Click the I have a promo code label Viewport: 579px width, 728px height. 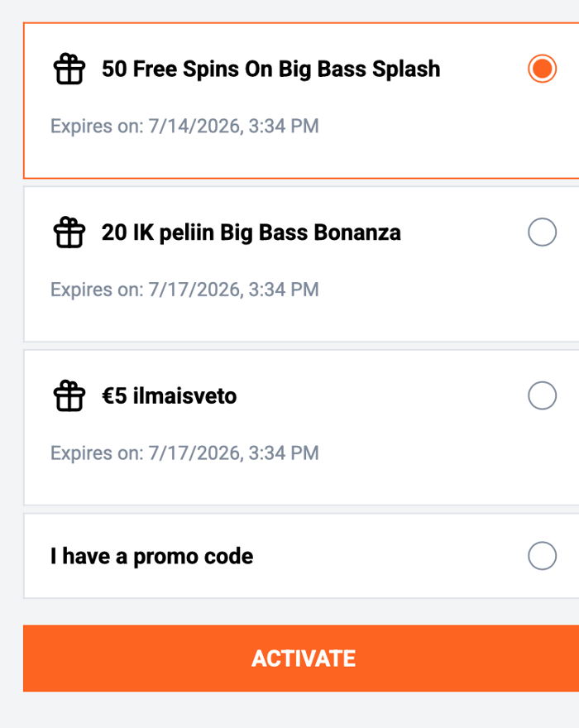[152, 556]
